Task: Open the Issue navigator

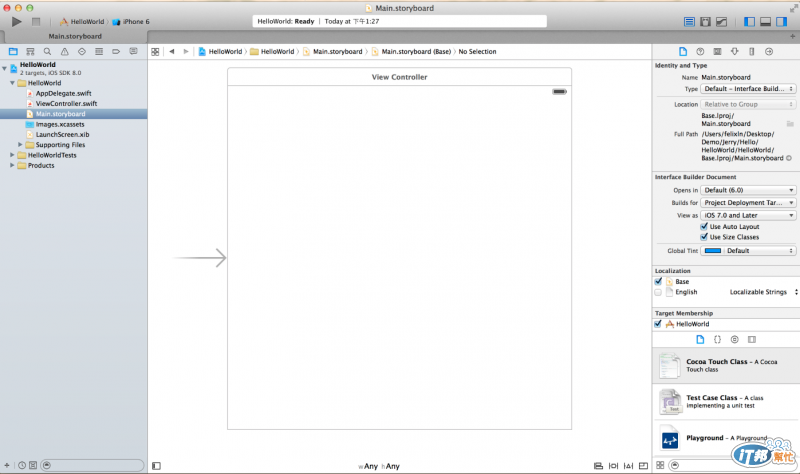Action: coord(65,52)
